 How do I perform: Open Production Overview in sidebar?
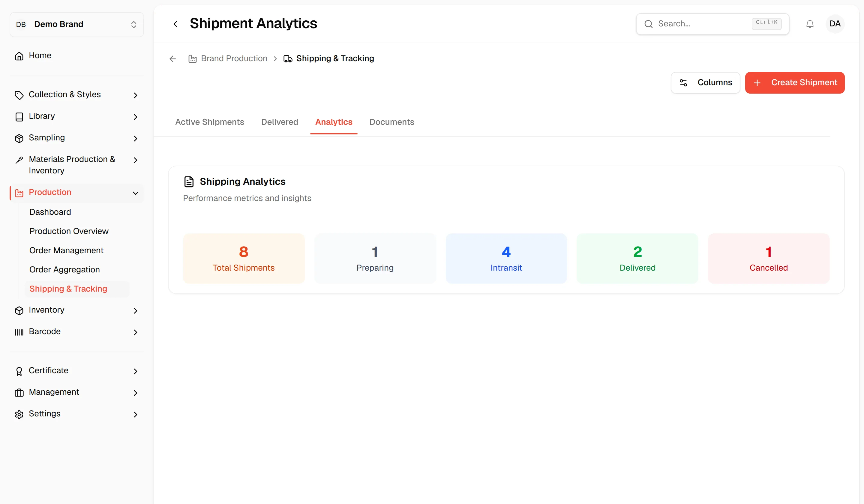point(69,231)
